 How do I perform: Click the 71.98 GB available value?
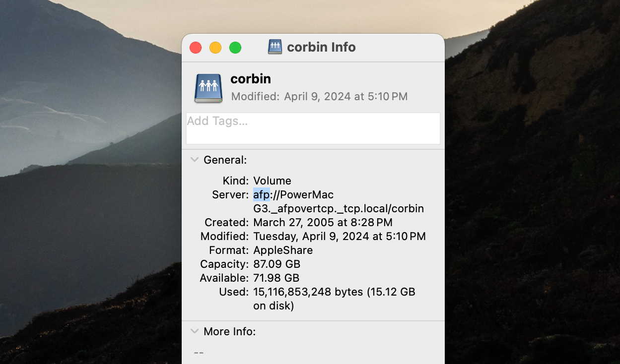(x=276, y=278)
